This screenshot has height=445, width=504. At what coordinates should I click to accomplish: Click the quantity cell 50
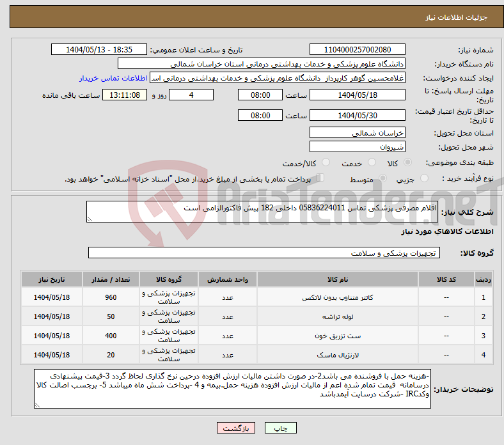click(111, 316)
